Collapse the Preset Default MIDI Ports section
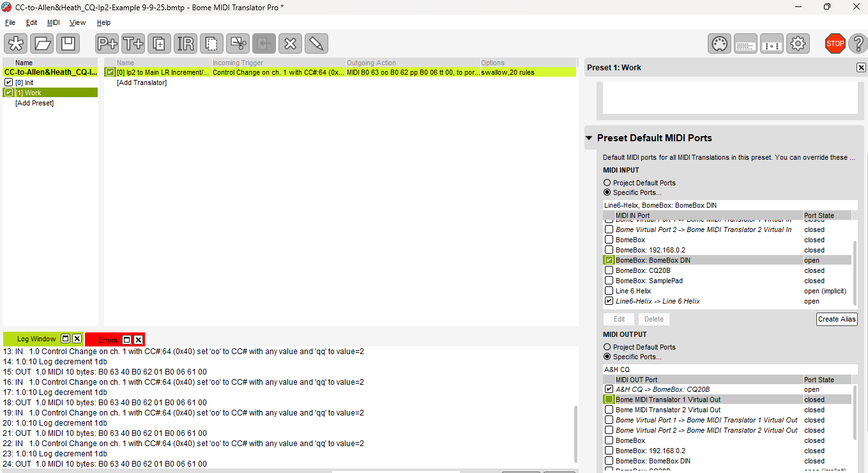 click(x=589, y=138)
